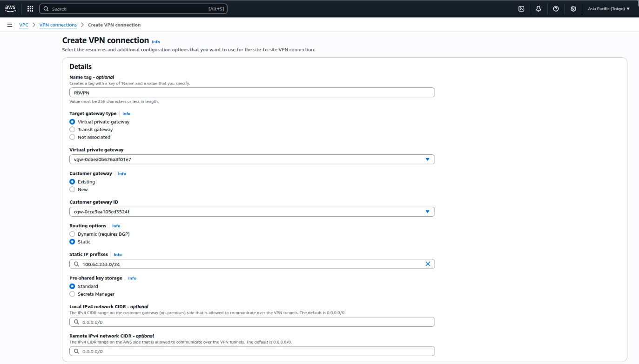The height and width of the screenshot is (364, 639).
Task: Open the Asia Pacific (Tokyo) region selector
Action: 608,9
